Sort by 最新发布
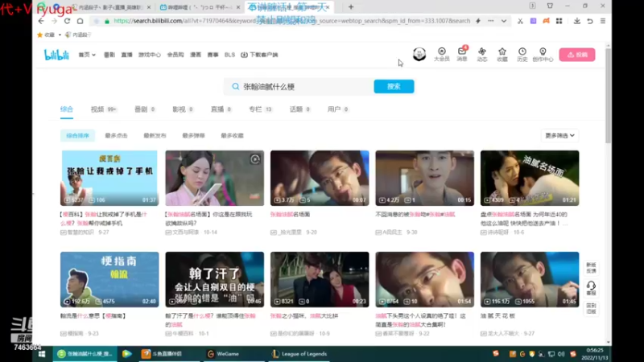This screenshot has height=362, width=644. point(155,135)
